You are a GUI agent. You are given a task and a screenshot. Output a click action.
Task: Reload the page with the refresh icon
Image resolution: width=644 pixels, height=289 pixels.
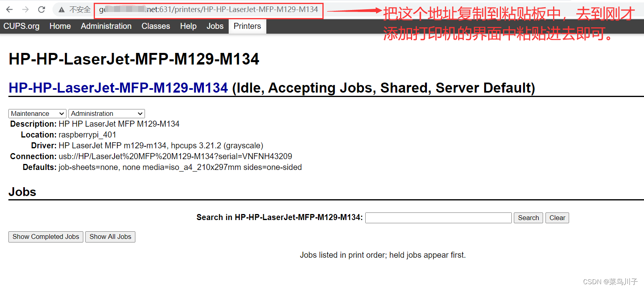[42, 9]
